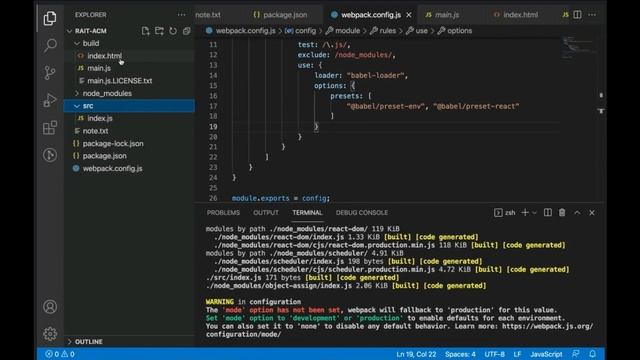Click line number 26 in gutter
The image size is (640, 360).
[x=213, y=198]
